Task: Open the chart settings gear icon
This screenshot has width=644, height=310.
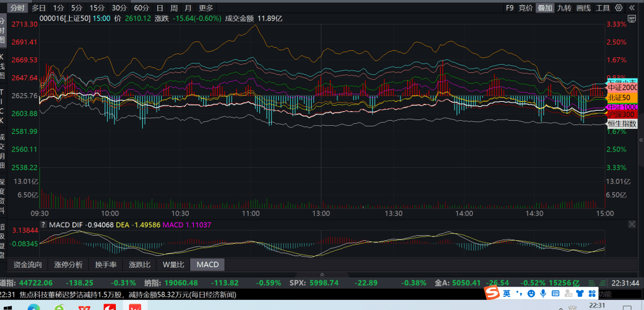Action: click(x=620, y=8)
